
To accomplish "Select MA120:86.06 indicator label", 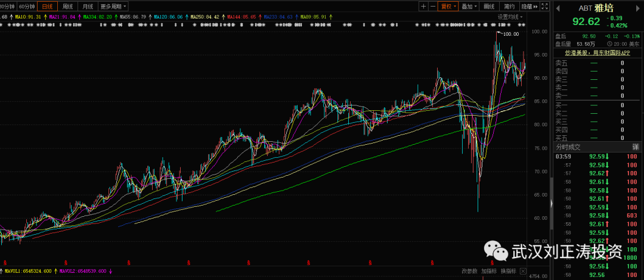I will (168, 17).
